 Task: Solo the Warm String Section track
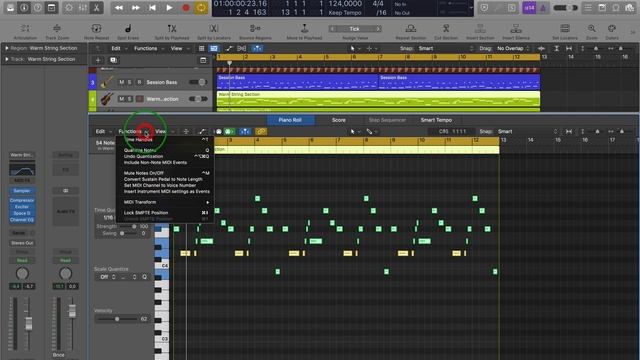(129, 99)
